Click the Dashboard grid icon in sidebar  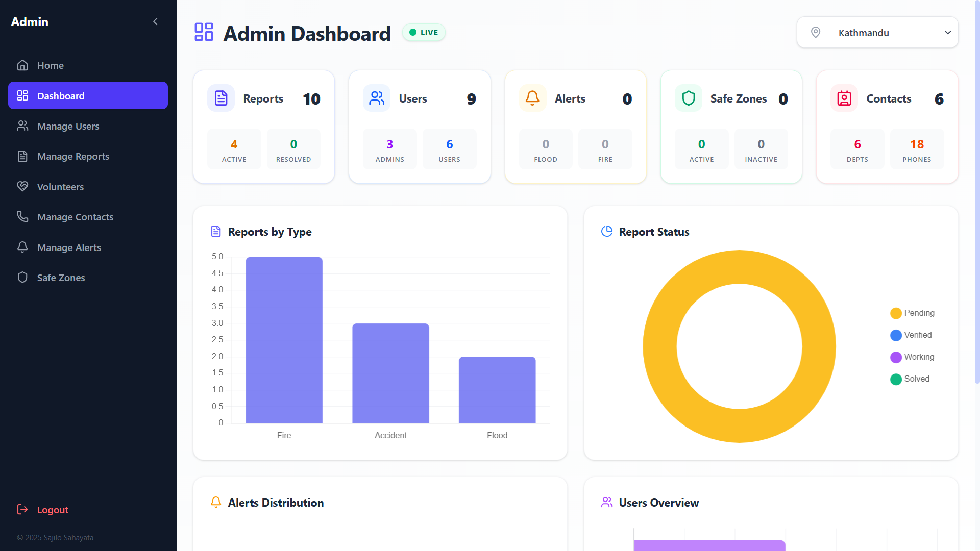tap(22, 96)
